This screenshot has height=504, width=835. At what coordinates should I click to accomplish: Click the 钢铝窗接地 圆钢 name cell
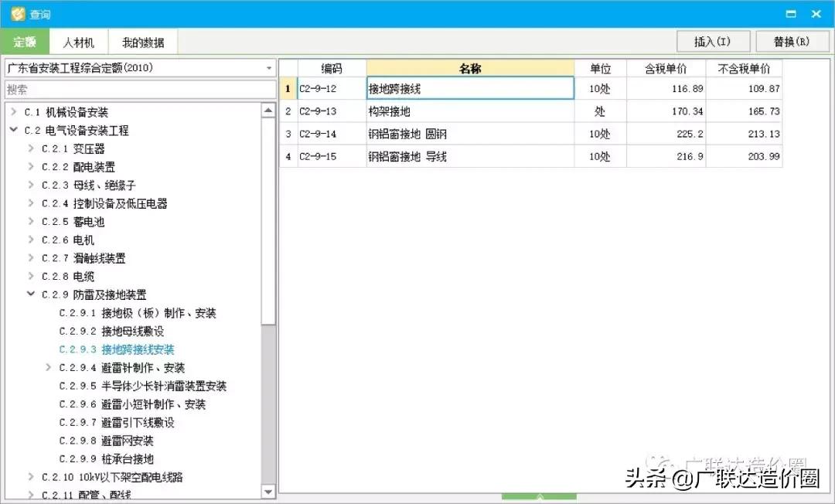(470, 134)
